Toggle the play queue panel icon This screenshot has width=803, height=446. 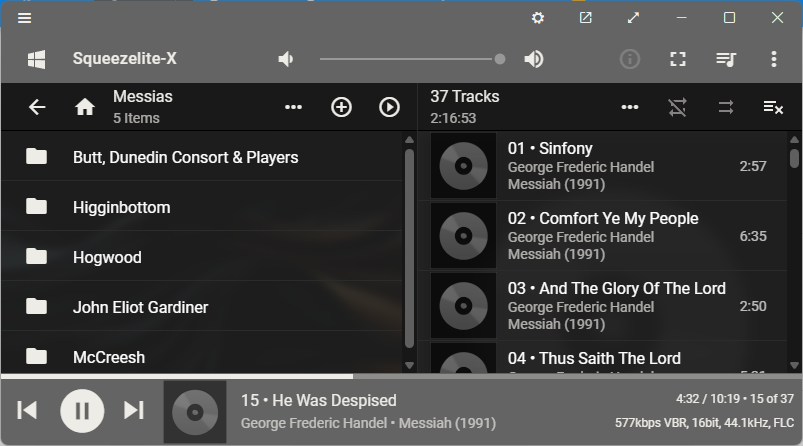point(726,59)
